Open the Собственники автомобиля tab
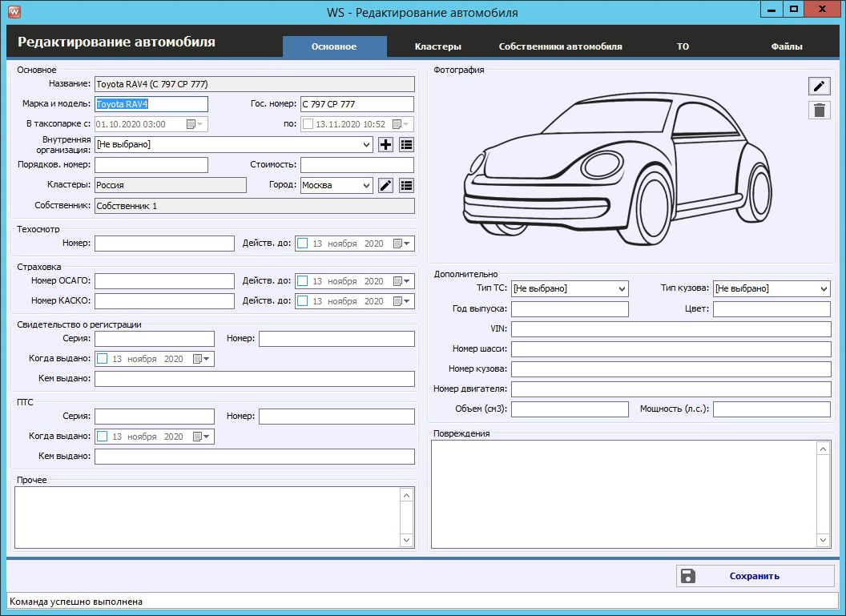 [560, 46]
